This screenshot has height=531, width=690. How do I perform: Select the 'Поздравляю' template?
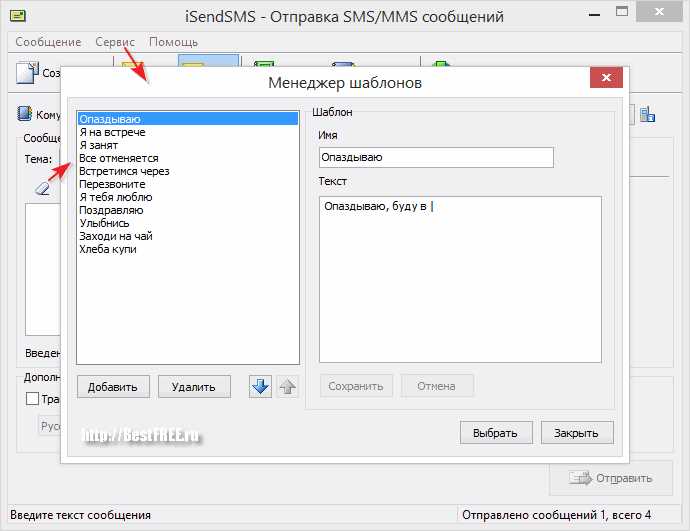pyautogui.click(x=188, y=210)
